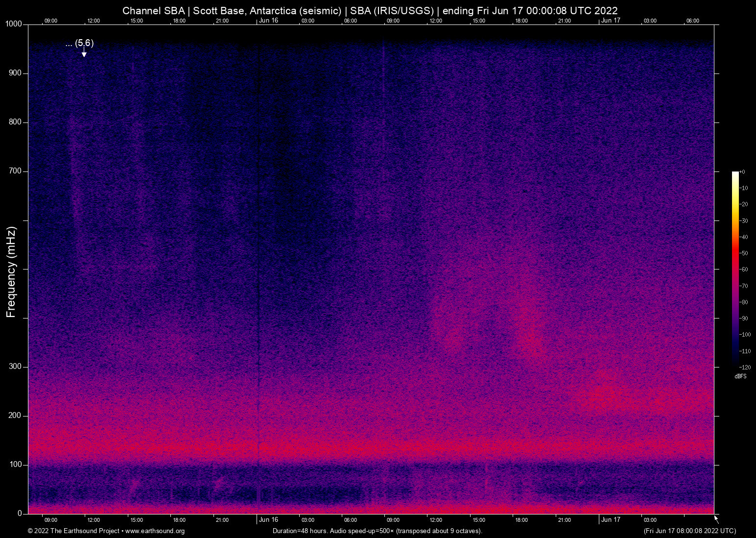Click the "-80" value on the color scale
The height and width of the screenshot is (538, 756).
pyautogui.click(x=743, y=302)
